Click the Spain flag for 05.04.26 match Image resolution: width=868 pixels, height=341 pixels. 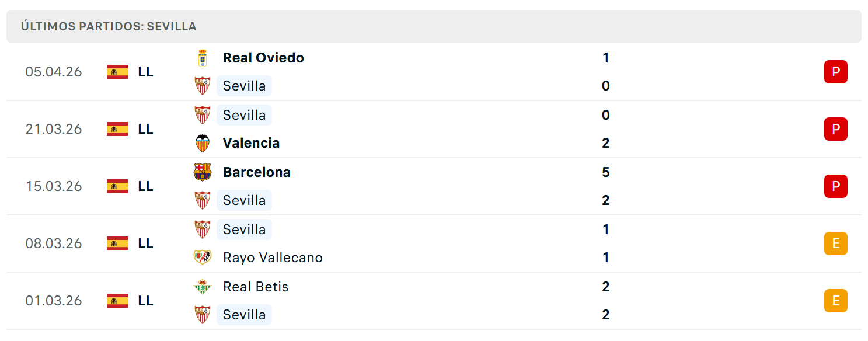tap(117, 72)
